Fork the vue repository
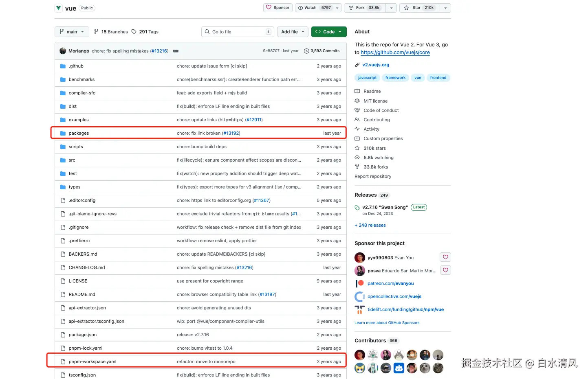The width and height of the screenshot is (588, 379). [365, 8]
